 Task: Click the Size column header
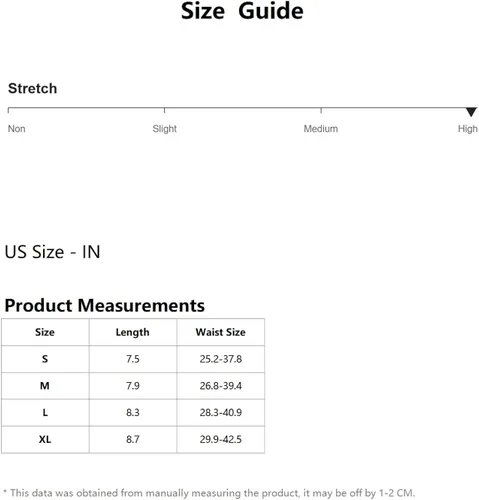[x=45, y=332]
